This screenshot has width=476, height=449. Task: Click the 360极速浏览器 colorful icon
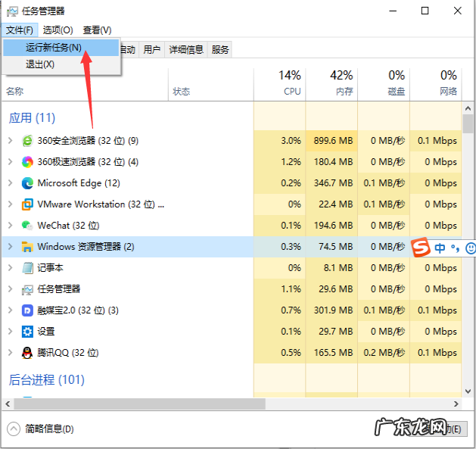27,162
